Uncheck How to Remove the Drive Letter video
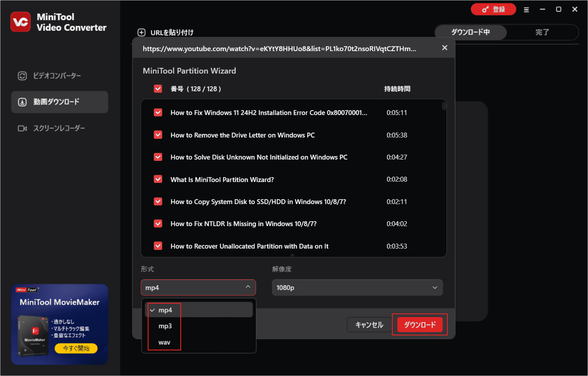588x376 pixels. click(x=158, y=135)
